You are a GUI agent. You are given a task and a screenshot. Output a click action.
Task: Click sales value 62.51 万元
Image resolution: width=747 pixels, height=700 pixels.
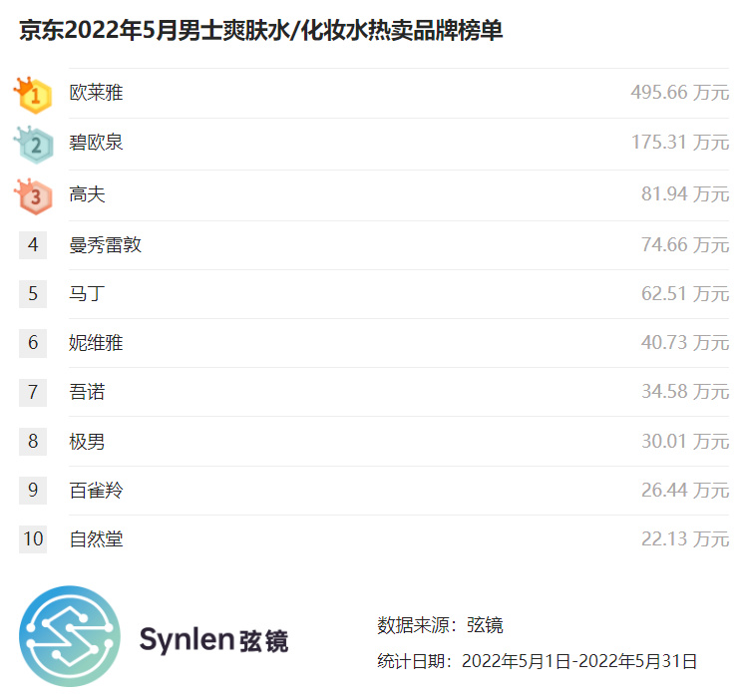pyautogui.click(x=685, y=294)
